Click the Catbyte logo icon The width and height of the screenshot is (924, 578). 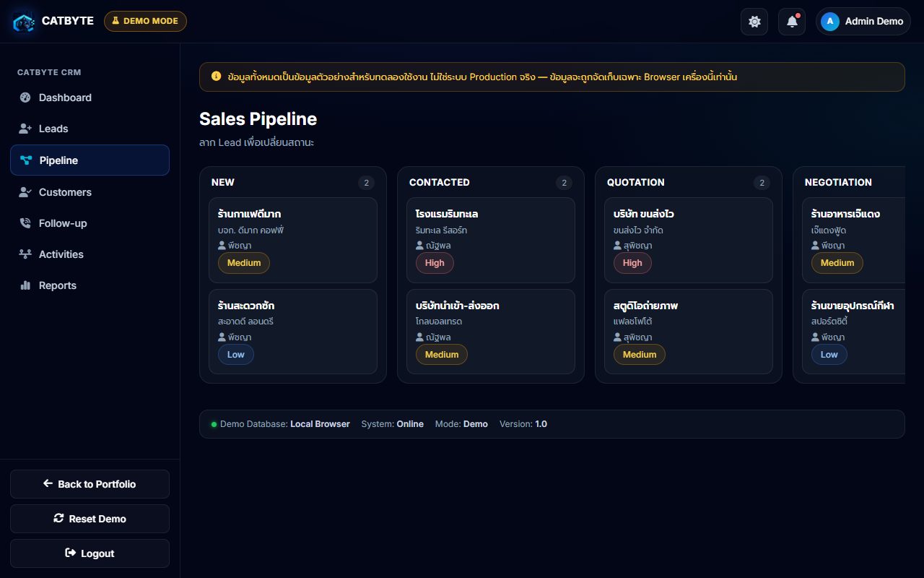tap(24, 22)
